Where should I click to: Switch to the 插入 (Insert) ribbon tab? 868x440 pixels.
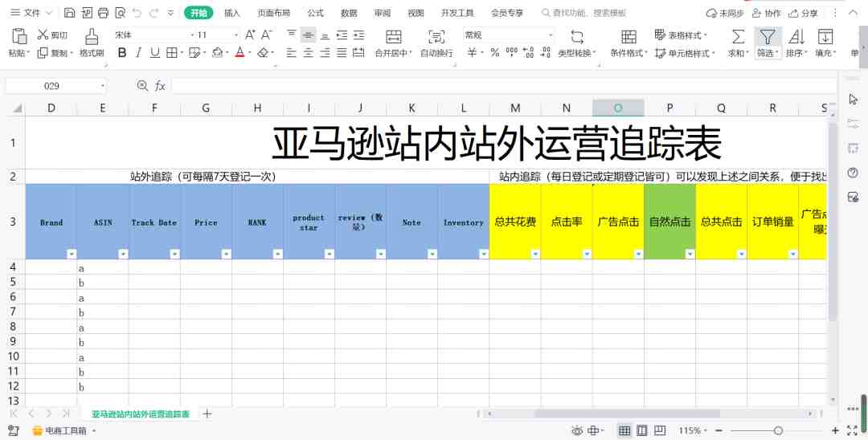click(232, 13)
